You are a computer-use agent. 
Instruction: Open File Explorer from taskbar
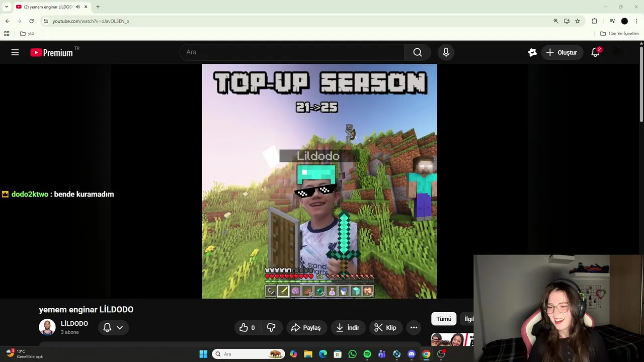point(308,354)
